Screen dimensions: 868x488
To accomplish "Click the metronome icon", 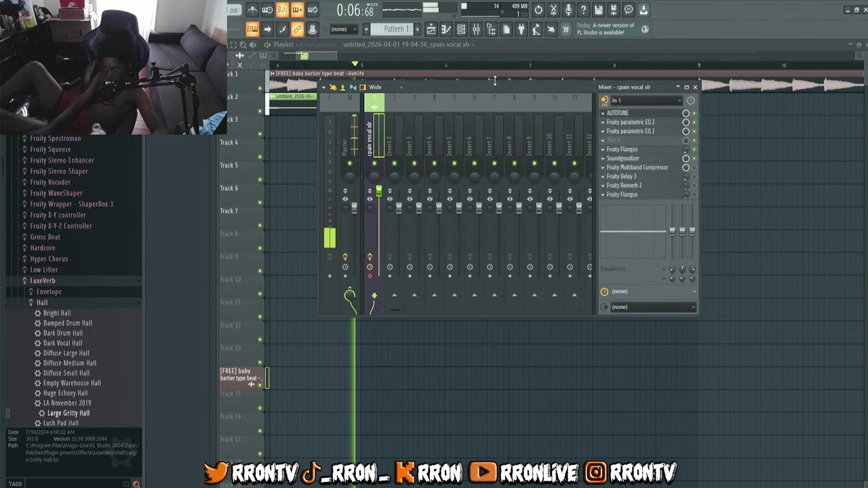I will click(x=252, y=9).
